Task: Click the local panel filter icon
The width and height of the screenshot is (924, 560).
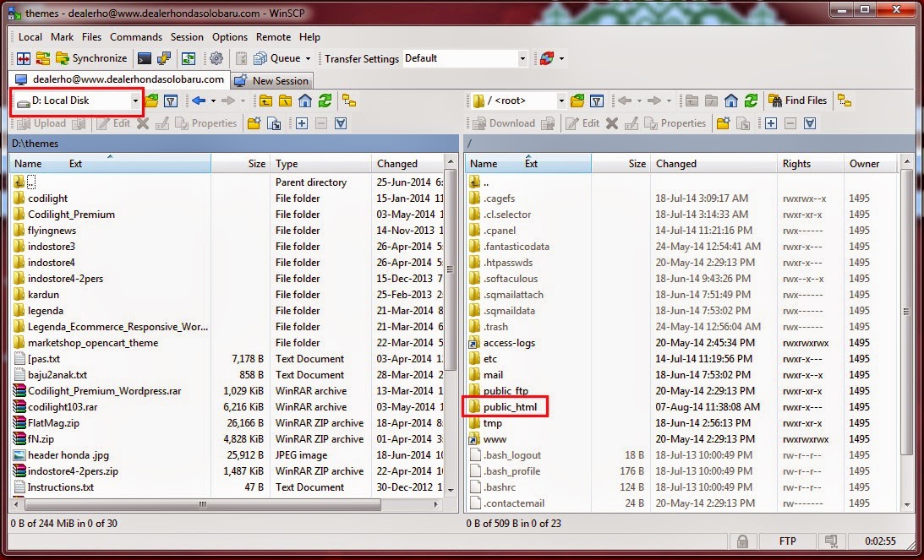Action: pyautogui.click(x=171, y=101)
